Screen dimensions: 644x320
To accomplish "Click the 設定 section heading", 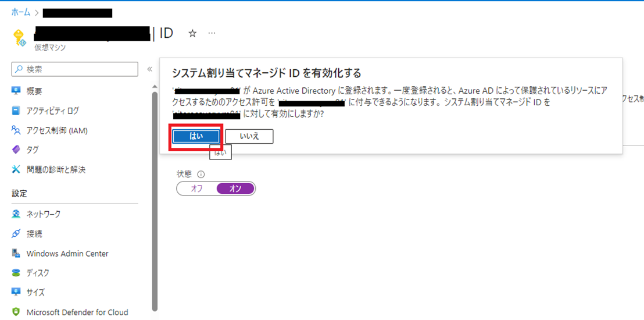I will click(x=19, y=193).
